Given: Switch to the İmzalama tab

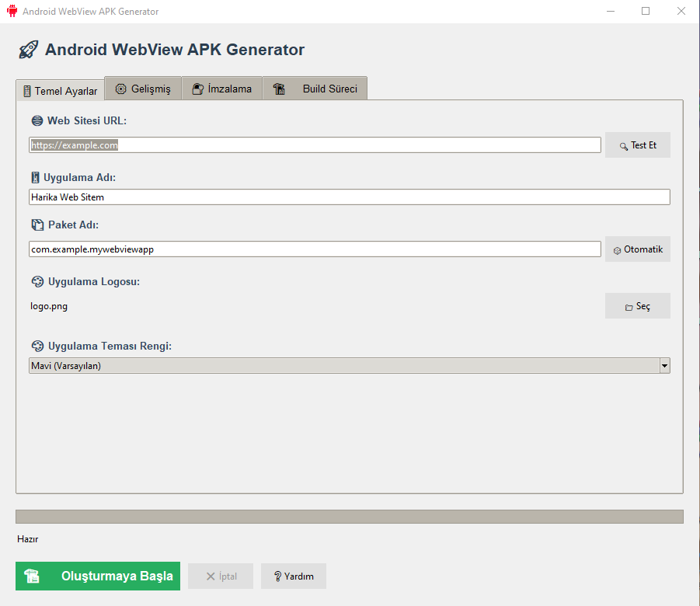Looking at the screenshot, I should pyautogui.click(x=222, y=89).
